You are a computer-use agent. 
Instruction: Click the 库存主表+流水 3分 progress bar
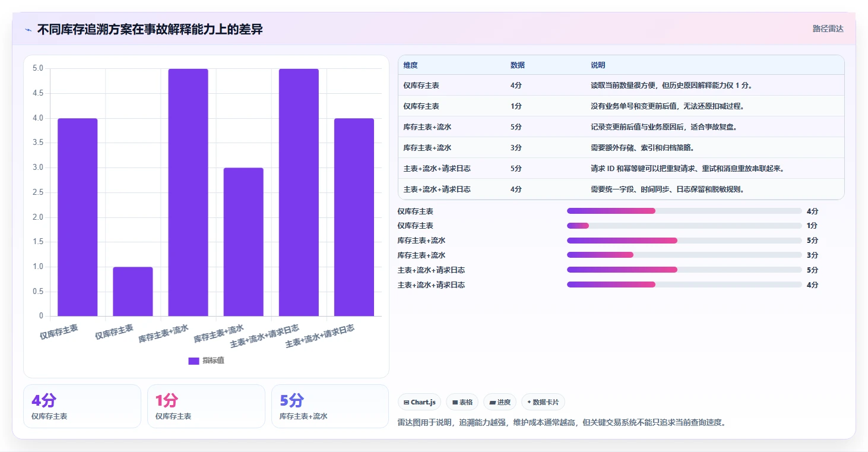click(685, 255)
